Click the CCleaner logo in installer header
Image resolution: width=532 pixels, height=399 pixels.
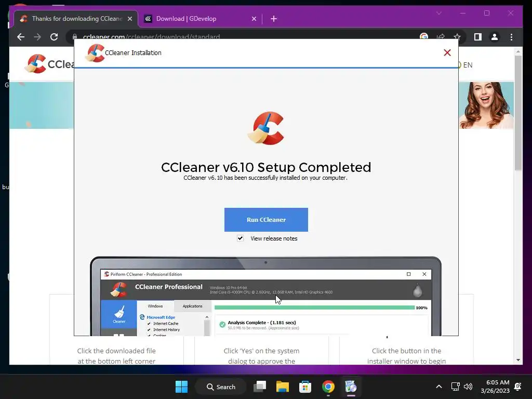coord(95,54)
